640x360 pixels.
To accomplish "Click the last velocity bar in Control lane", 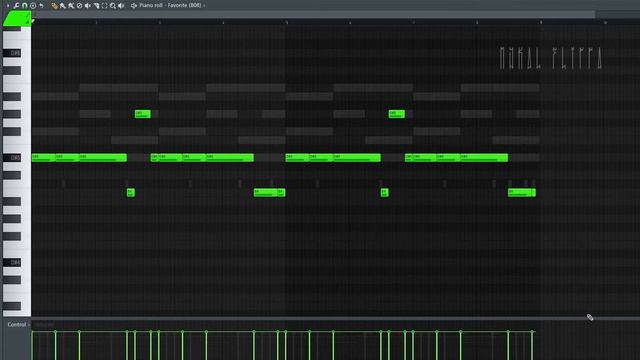I will (x=532, y=345).
